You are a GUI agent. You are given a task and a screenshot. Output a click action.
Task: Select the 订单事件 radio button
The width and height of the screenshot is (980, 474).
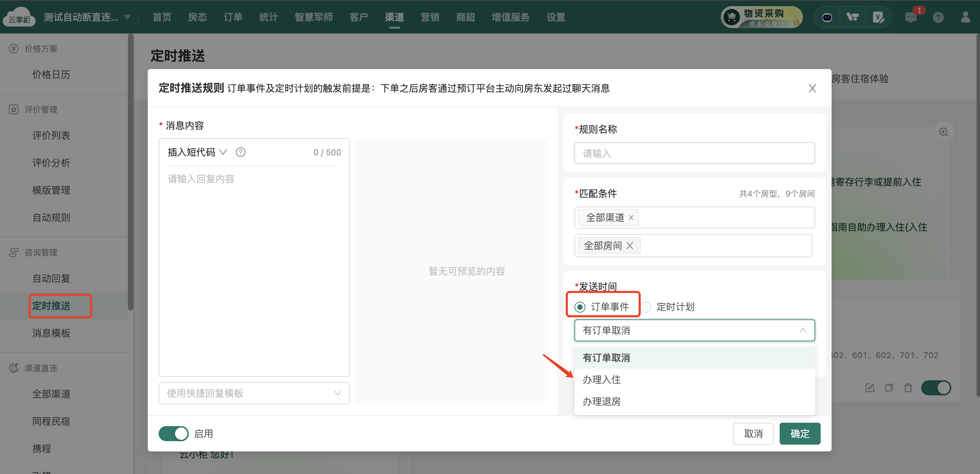[580, 307]
